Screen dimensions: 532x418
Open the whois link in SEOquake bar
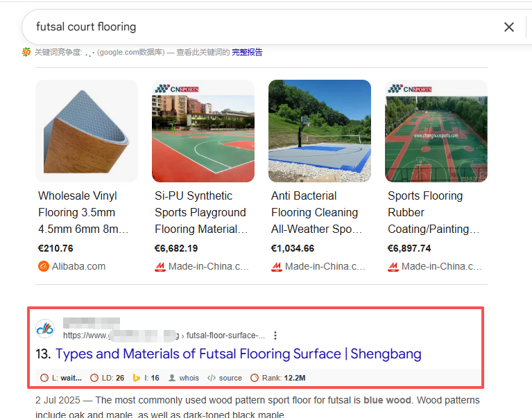[x=189, y=378]
